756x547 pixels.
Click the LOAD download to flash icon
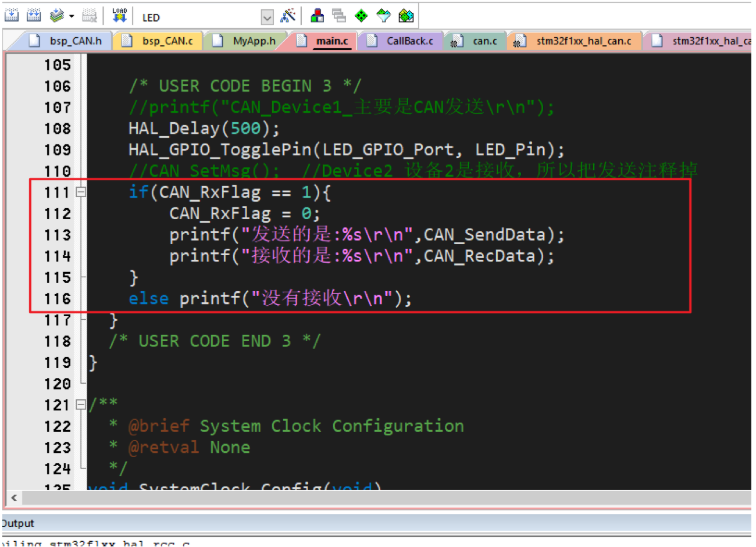pyautogui.click(x=119, y=16)
